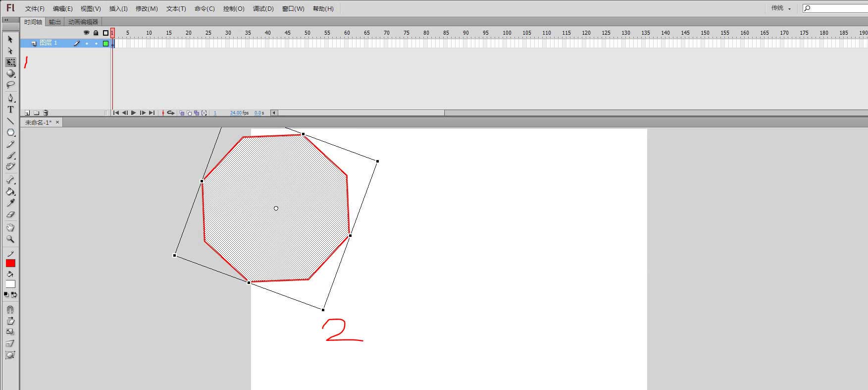Select the Brush tool
Image resolution: width=868 pixels, height=390 pixels.
click(10, 156)
